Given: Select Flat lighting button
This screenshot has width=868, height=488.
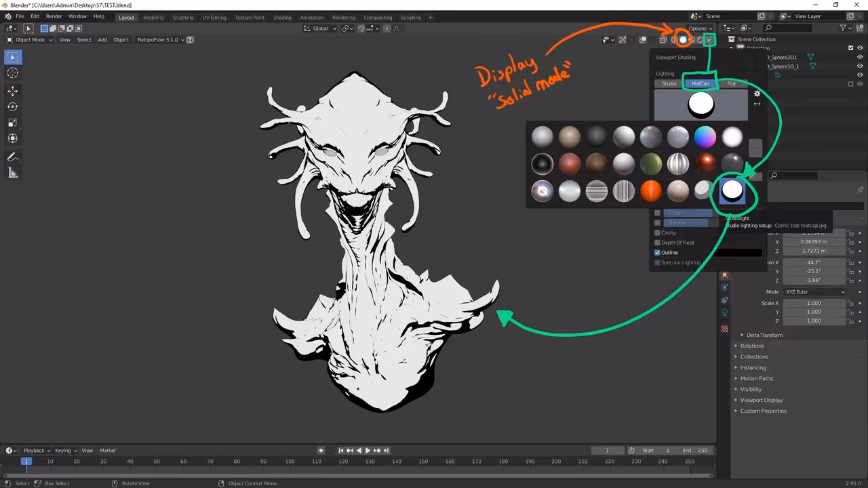Looking at the screenshot, I should point(731,84).
